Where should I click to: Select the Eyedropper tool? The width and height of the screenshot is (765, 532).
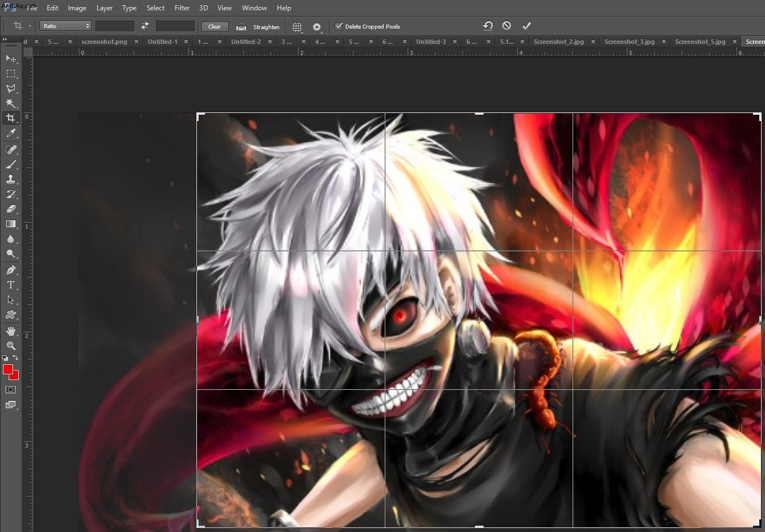pos(11,134)
